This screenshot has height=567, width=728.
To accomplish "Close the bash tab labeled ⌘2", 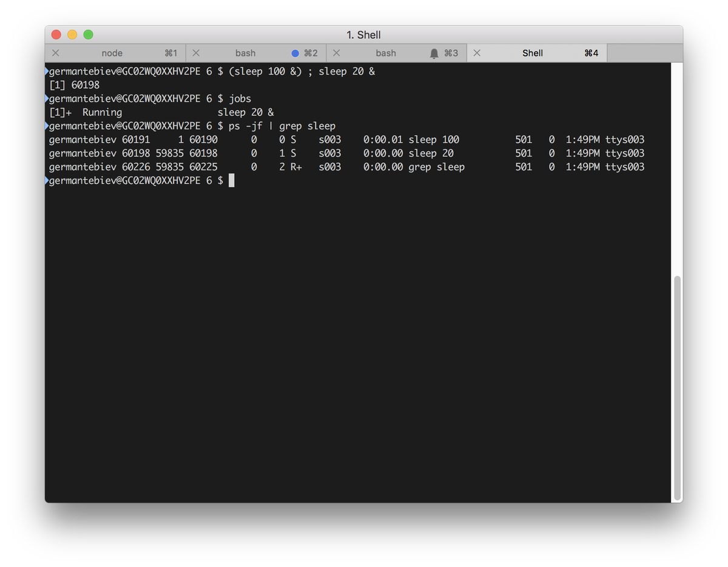I will [196, 53].
